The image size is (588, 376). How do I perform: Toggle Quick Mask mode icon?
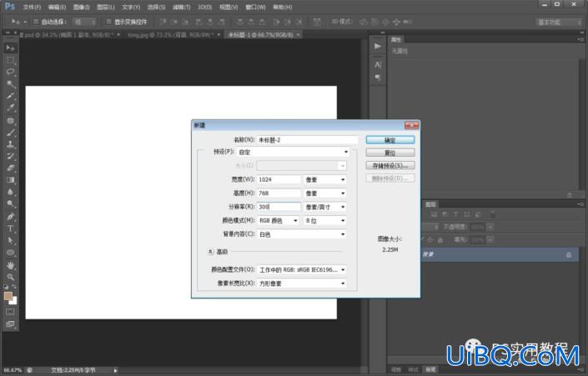pyautogui.click(x=10, y=312)
